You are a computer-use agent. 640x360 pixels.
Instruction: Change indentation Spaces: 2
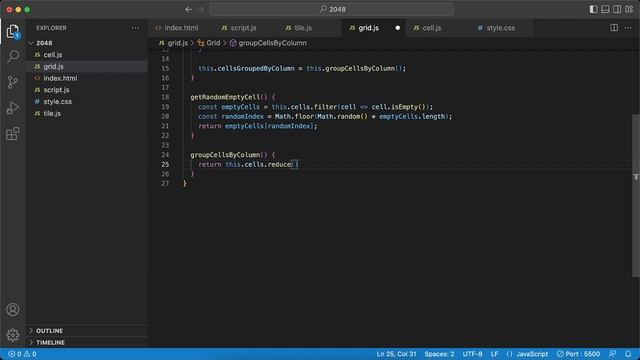point(439,354)
